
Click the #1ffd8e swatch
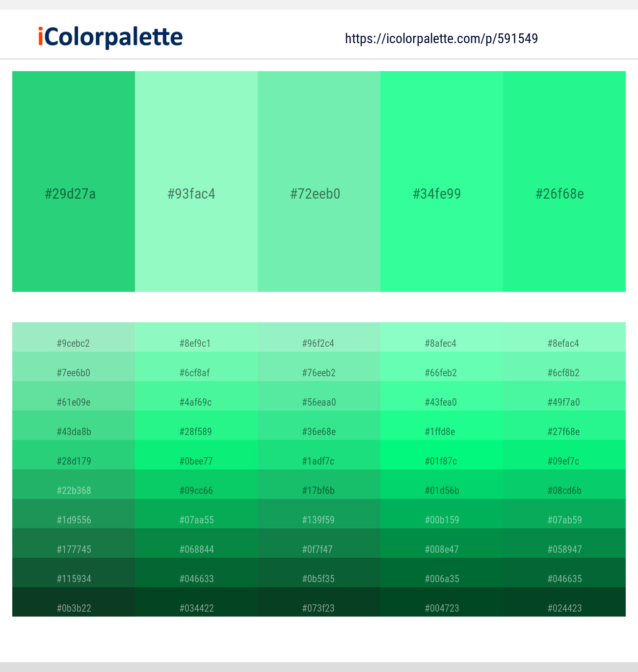point(441,432)
